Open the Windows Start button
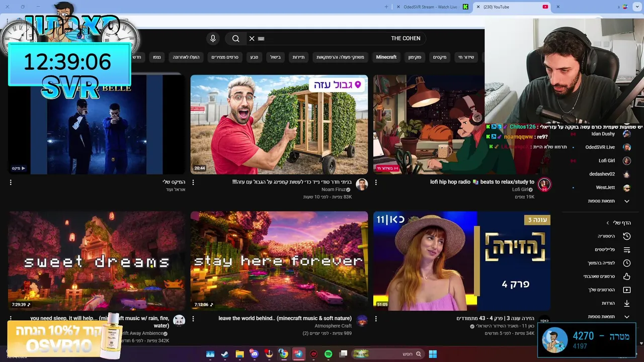The height and width of the screenshot is (362, 644). click(433, 354)
